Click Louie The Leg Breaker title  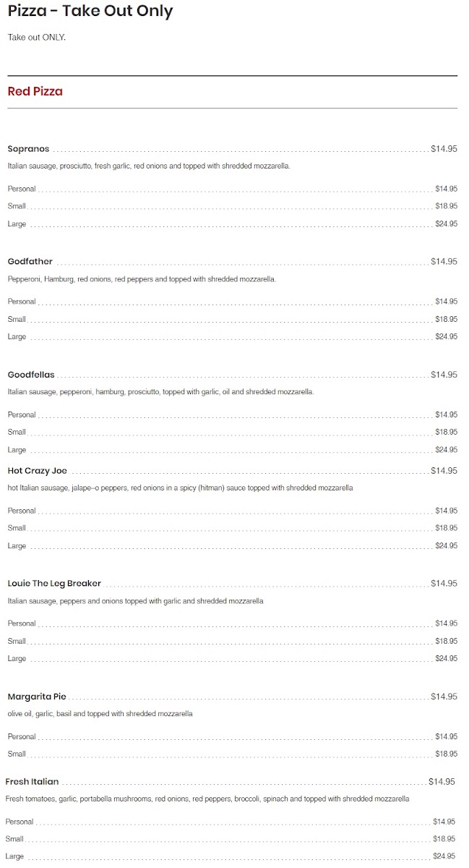(54, 584)
